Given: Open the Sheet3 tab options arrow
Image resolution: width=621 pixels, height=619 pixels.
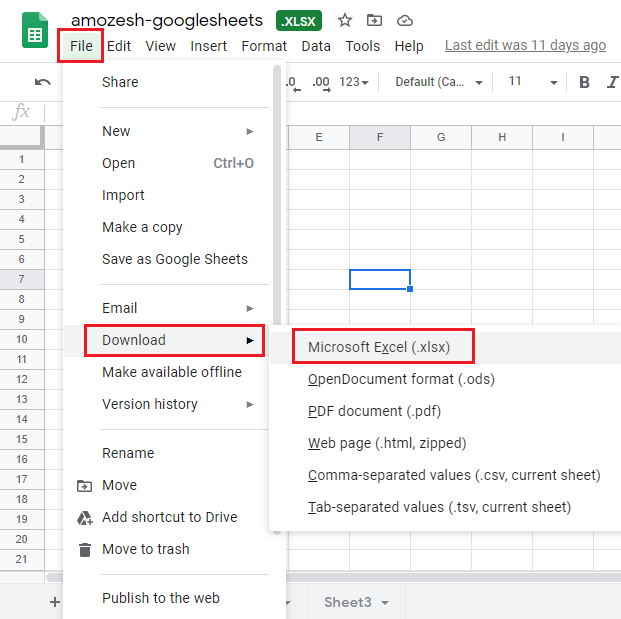Looking at the screenshot, I should tap(385, 603).
